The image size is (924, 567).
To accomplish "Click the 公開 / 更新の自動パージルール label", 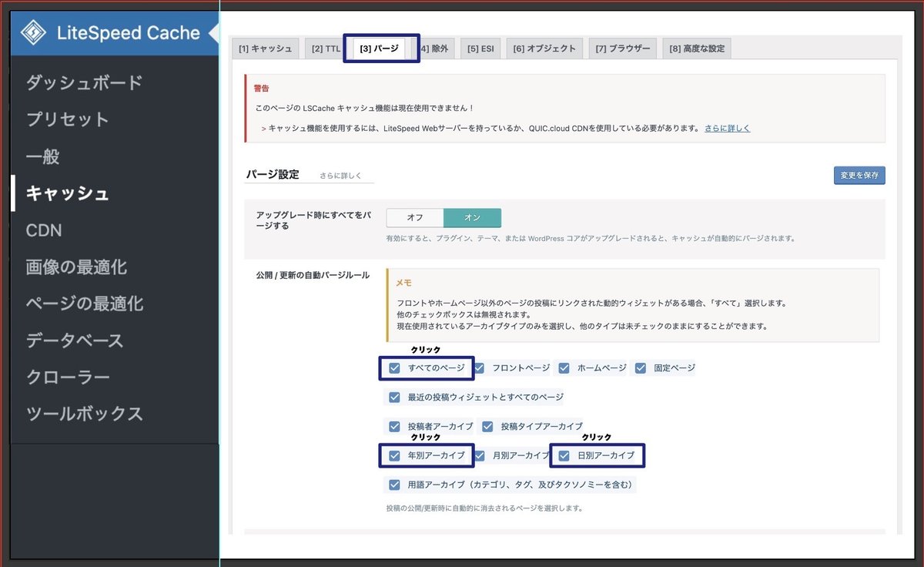I will point(313,275).
